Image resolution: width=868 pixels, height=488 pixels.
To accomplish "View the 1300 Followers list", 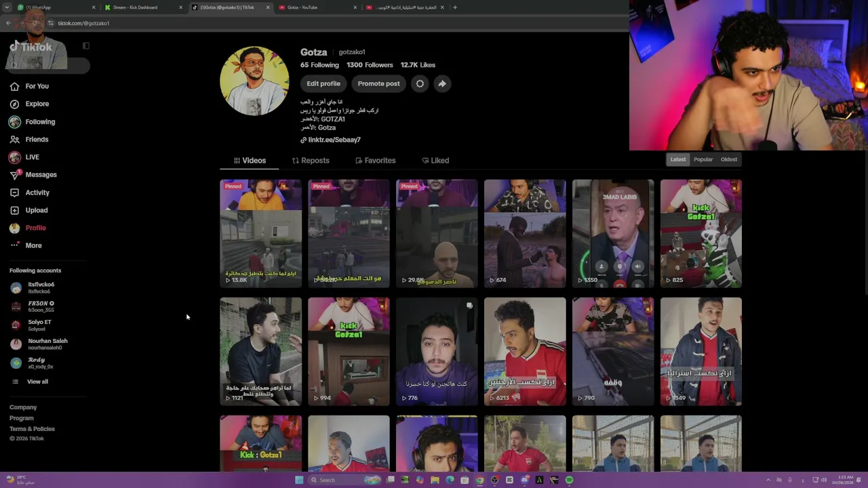I will tap(370, 65).
